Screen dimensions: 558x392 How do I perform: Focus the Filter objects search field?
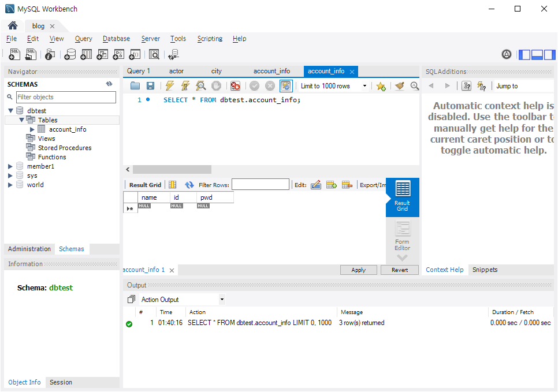[66, 97]
